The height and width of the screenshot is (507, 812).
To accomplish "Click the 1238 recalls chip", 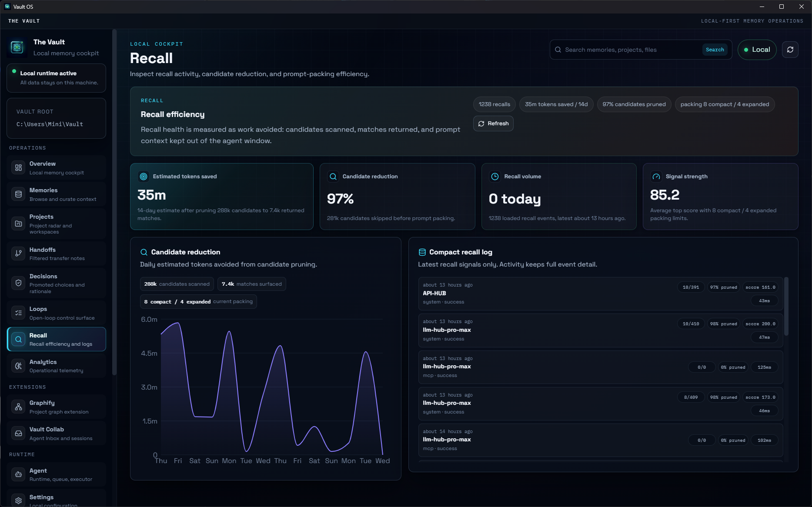I will click(495, 104).
